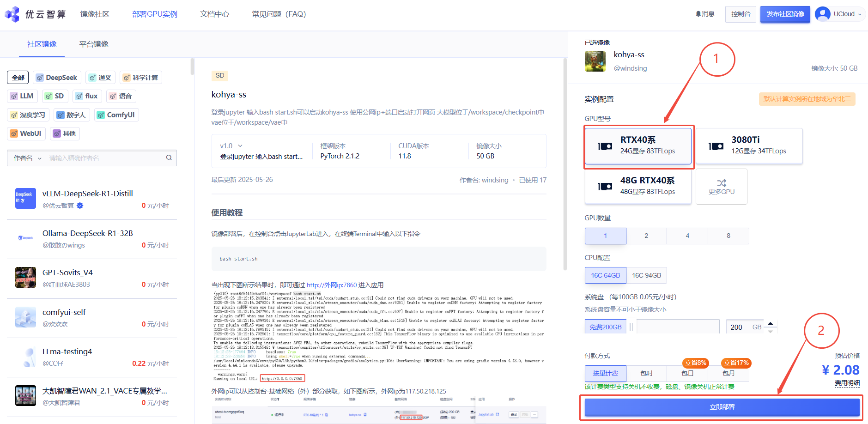Expand the v1.0 version dropdown

(x=231, y=146)
